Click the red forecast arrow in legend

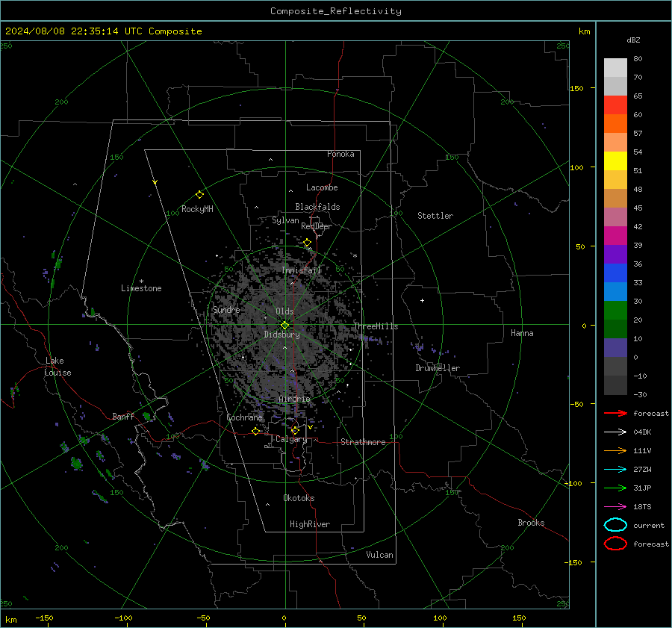615,413
